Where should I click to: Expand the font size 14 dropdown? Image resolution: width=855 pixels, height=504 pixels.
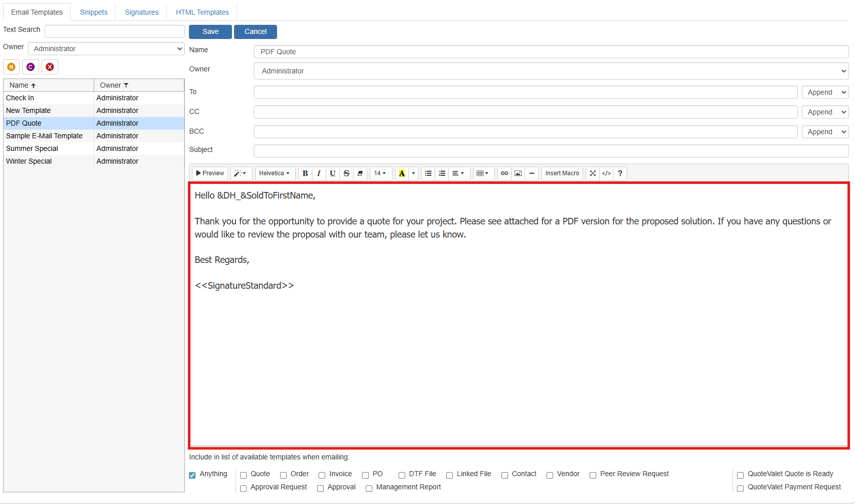click(380, 173)
